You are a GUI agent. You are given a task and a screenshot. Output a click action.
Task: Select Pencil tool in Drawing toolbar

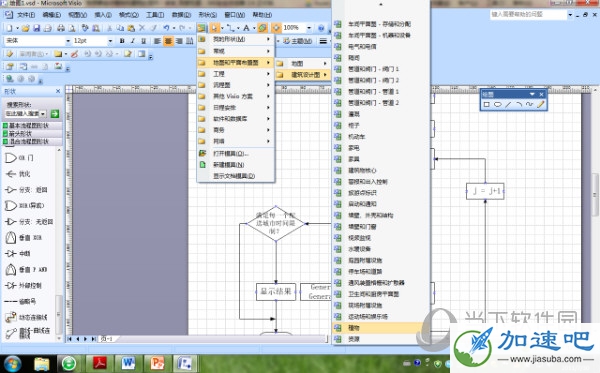(540, 104)
